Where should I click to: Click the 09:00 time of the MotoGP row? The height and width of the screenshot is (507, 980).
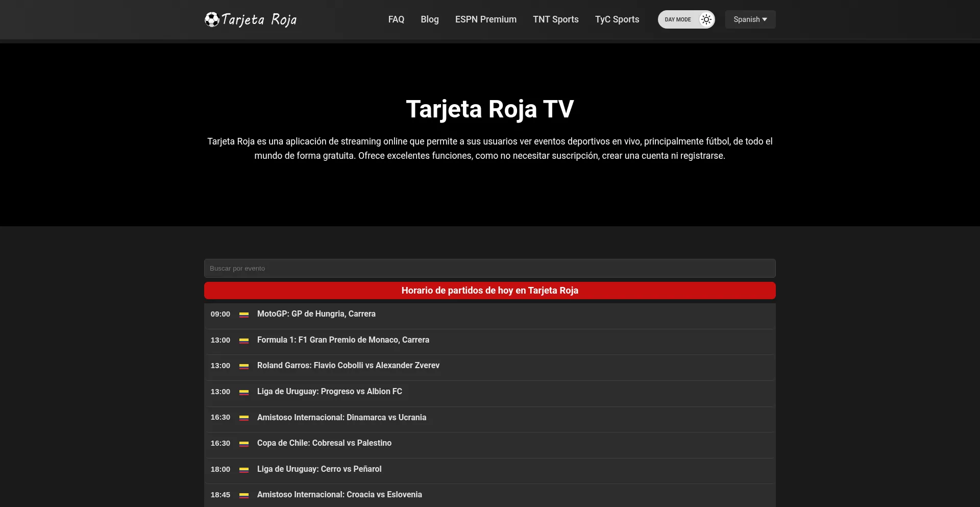pyautogui.click(x=220, y=314)
